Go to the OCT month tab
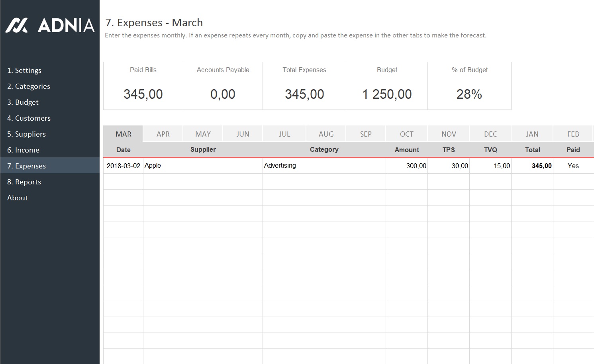594x364 pixels. tap(407, 134)
